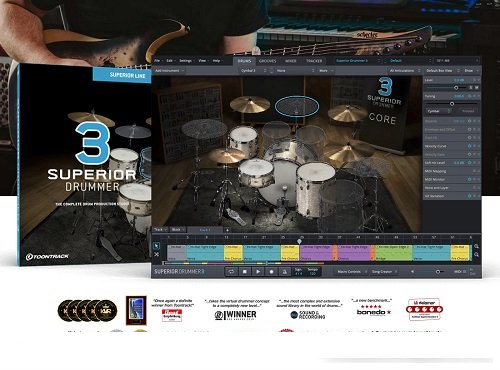Open the Default preset dropdown
The height and width of the screenshot is (370, 500).
pos(411,61)
